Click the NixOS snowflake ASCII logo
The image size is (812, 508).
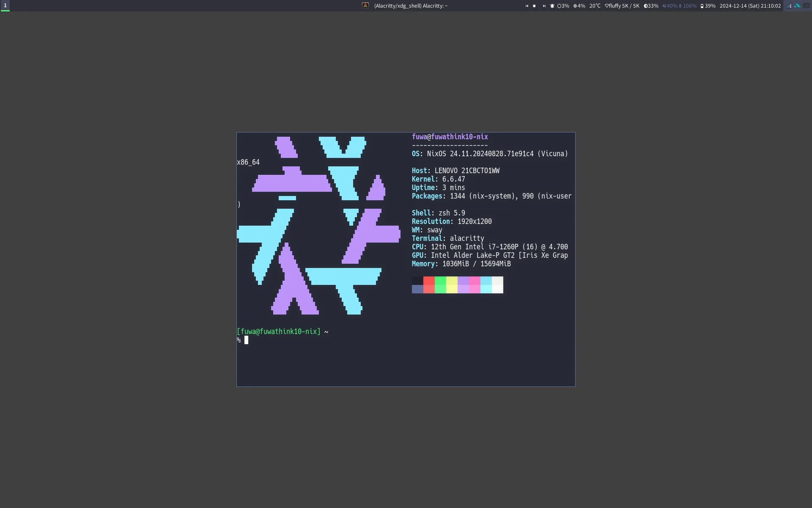pos(319,226)
